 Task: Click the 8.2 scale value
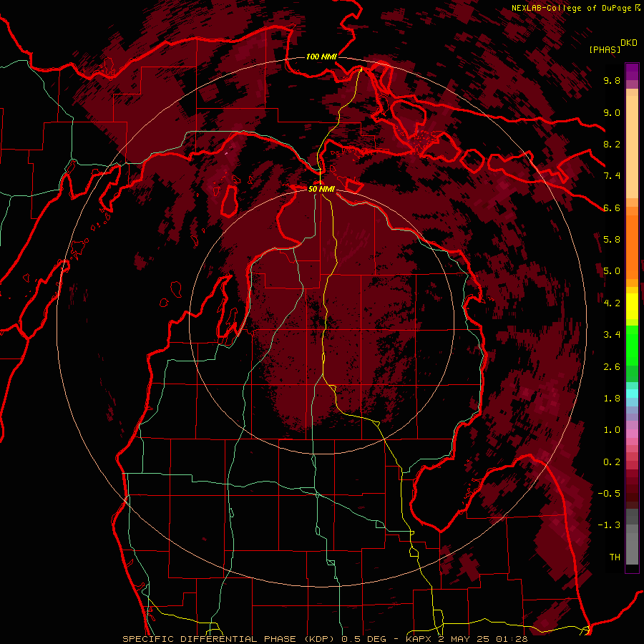point(612,144)
